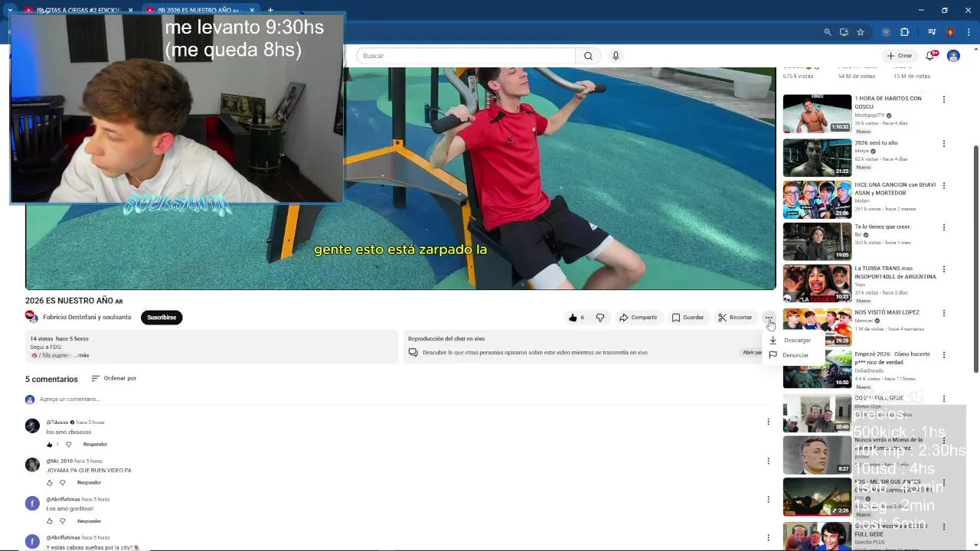This screenshot has height=551, width=980.
Task: Open 'HICE UNA CANCION con BHAVI' thumbnail
Action: coord(817,199)
